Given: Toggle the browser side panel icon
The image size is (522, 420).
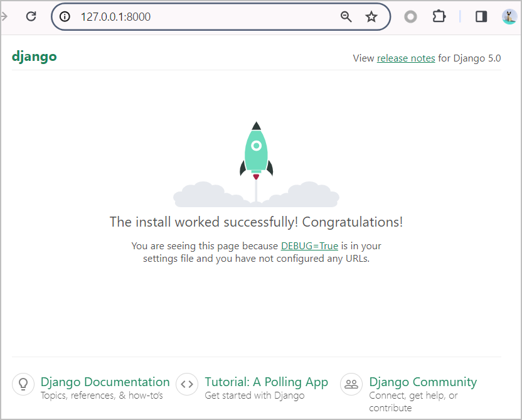Looking at the screenshot, I should tap(481, 16).
